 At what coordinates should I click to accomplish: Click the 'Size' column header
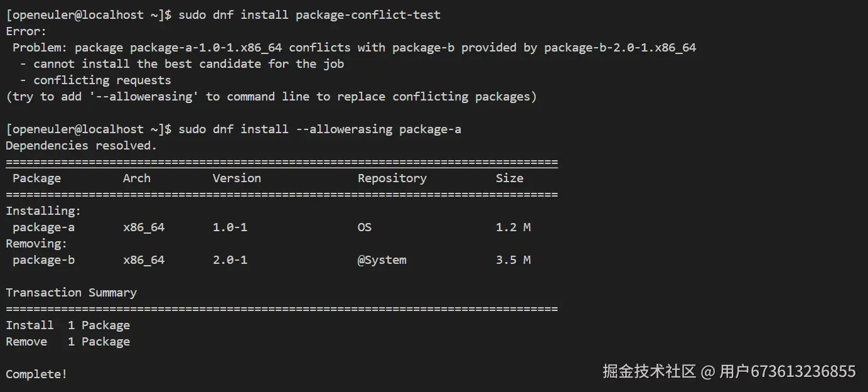(509, 178)
